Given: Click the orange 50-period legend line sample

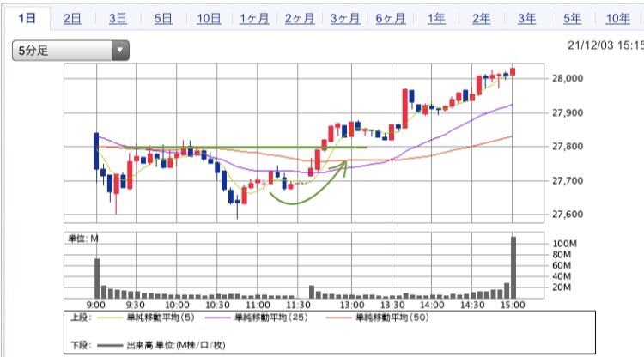Looking at the screenshot, I should coord(339,318).
